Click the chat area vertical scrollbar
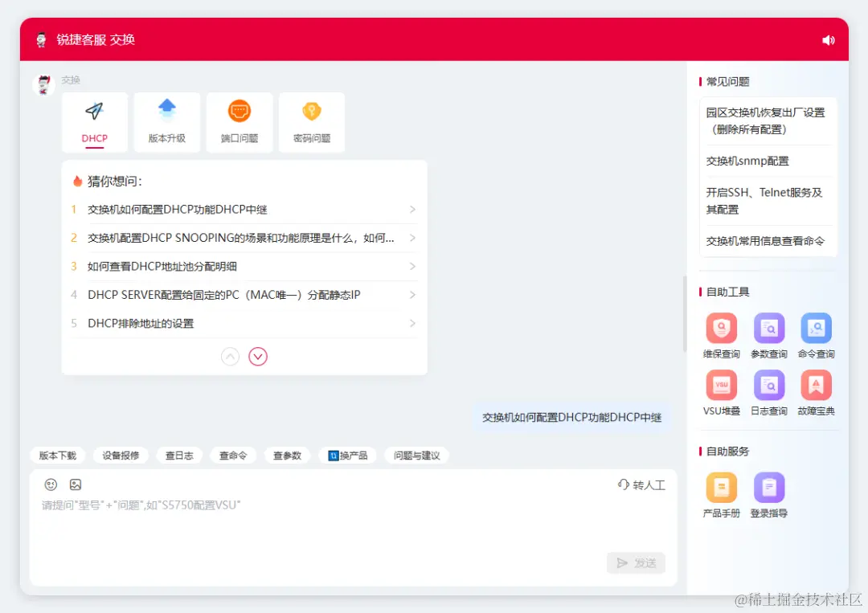 click(684, 315)
